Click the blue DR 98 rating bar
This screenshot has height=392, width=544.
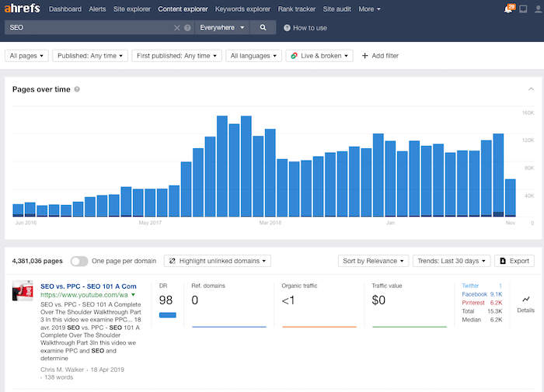click(x=168, y=315)
